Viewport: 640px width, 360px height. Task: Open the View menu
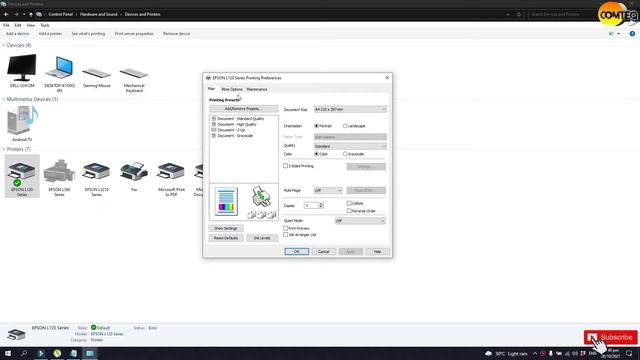coord(31,25)
